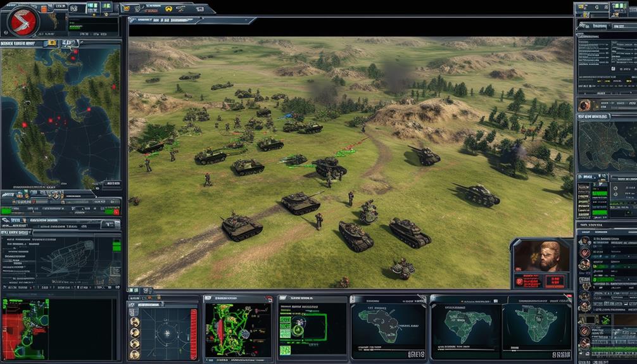Viewport: 637px width, 364px height.
Task: Toggle the green status box in blueprint panel
Action: coord(116,244)
